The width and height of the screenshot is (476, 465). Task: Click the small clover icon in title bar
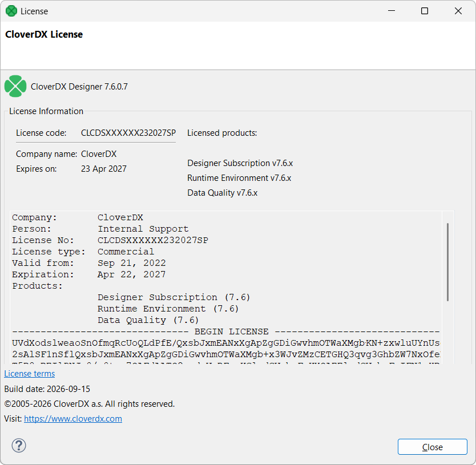pos(11,11)
